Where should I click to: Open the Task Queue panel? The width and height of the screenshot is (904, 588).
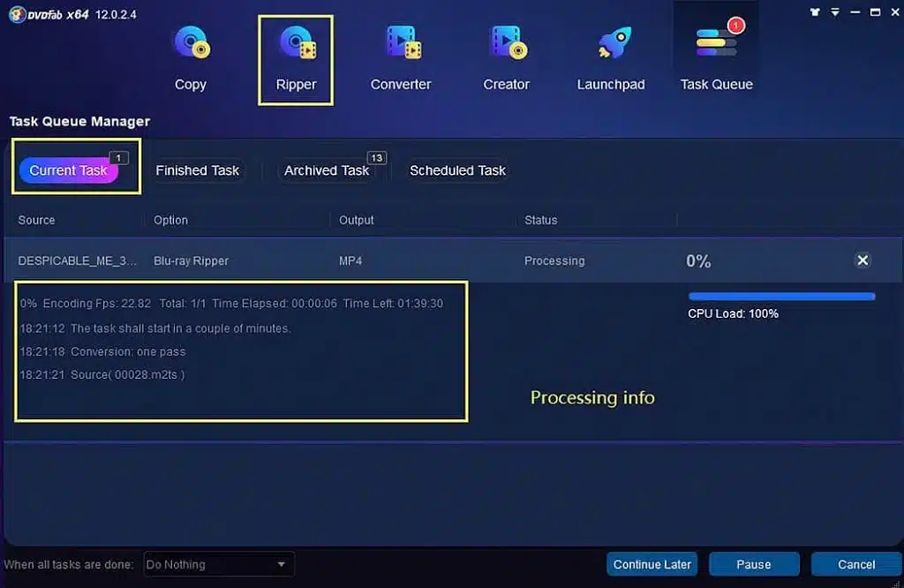[716, 53]
